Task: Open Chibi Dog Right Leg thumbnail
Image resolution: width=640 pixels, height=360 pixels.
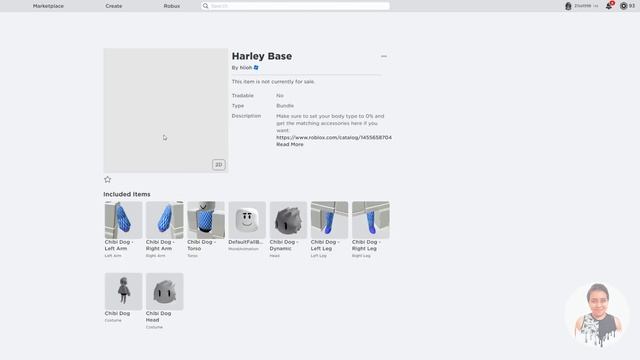Action: [x=371, y=220]
